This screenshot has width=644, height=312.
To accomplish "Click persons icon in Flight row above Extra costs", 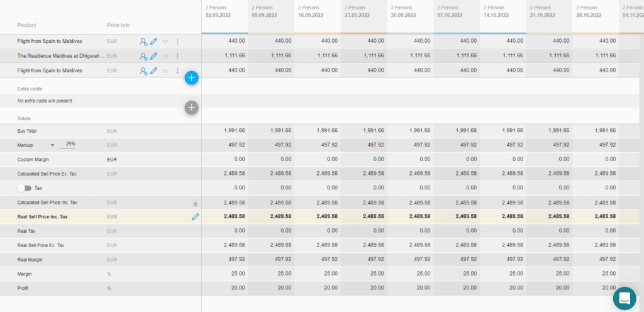I will click(x=143, y=70).
